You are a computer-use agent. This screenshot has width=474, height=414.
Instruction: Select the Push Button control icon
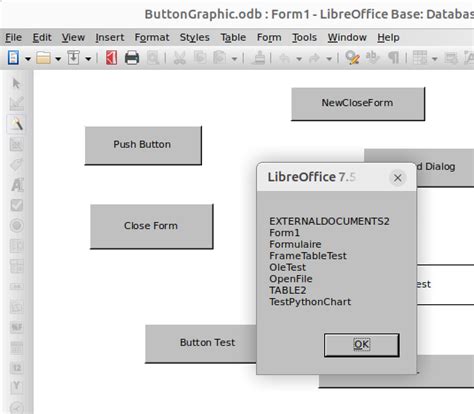[16, 286]
